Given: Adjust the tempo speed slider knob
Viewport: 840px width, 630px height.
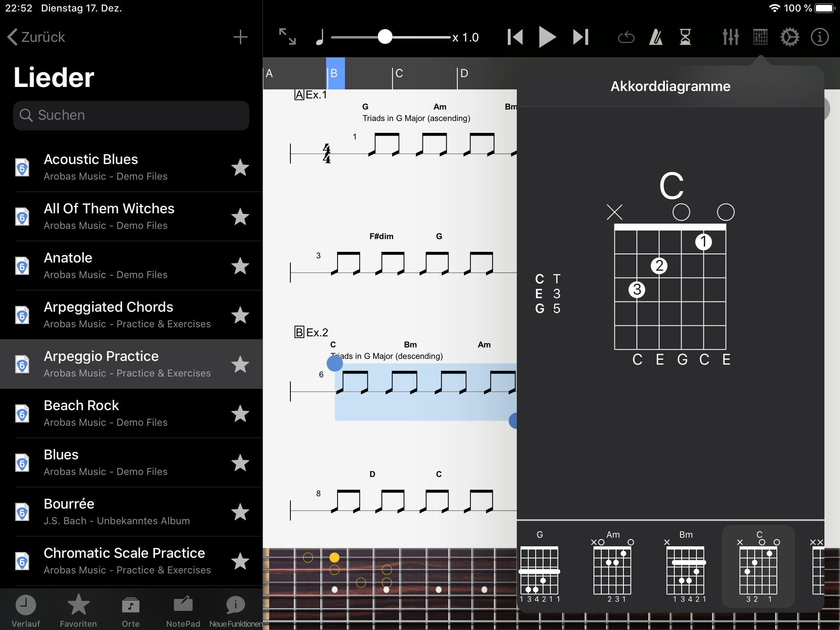Looking at the screenshot, I should [385, 37].
